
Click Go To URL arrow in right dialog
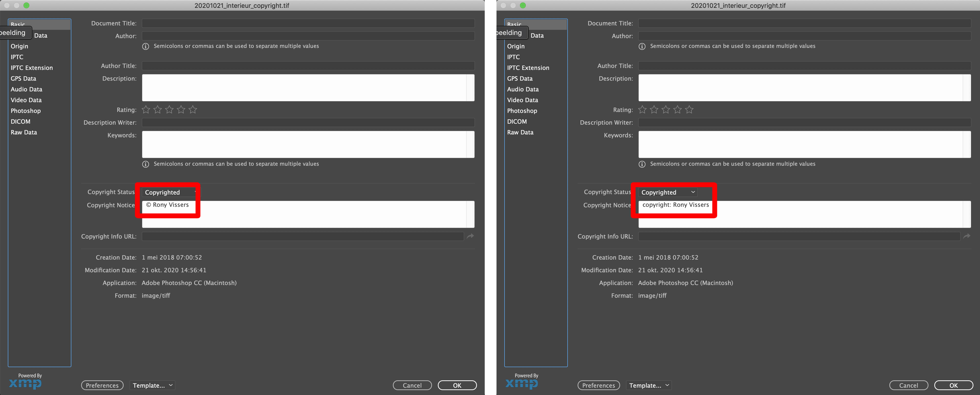(x=967, y=236)
